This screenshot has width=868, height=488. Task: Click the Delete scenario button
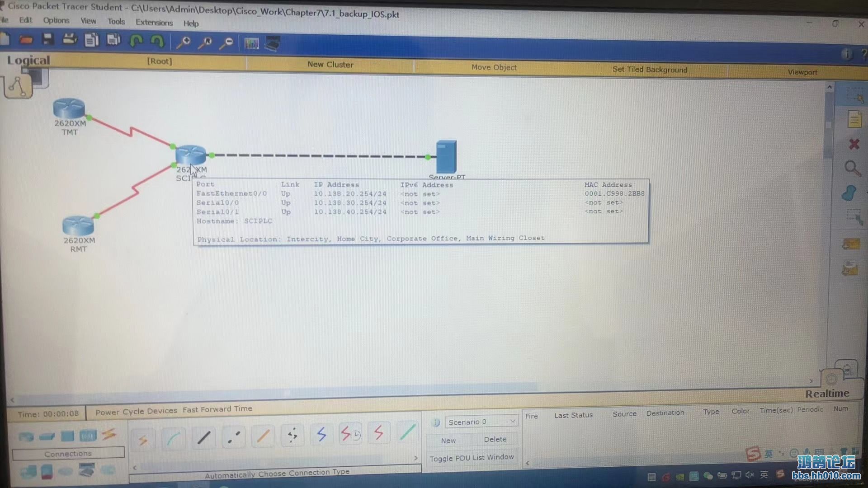tap(495, 439)
